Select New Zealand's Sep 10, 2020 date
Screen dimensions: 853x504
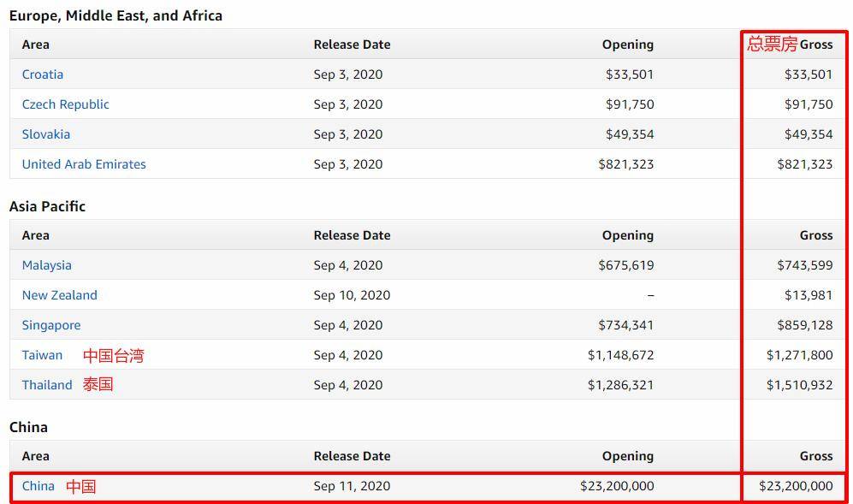[352, 295]
